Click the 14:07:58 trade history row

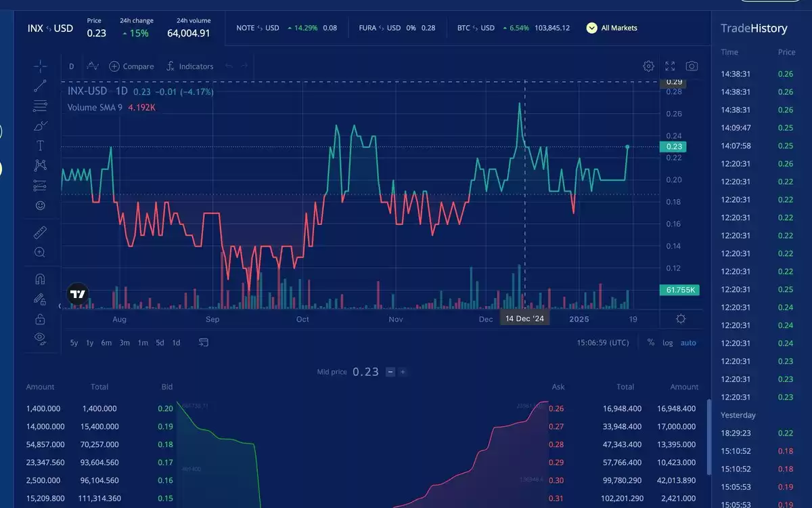point(758,146)
